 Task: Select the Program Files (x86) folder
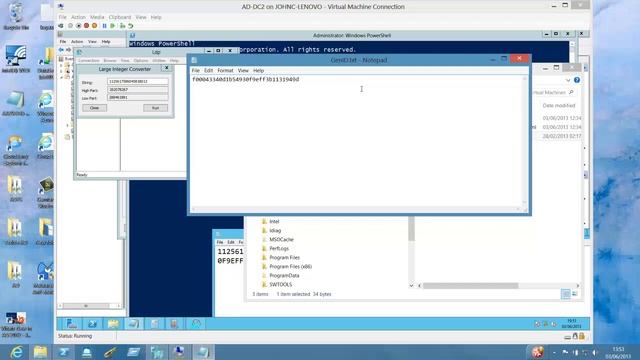(x=291, y=267)
